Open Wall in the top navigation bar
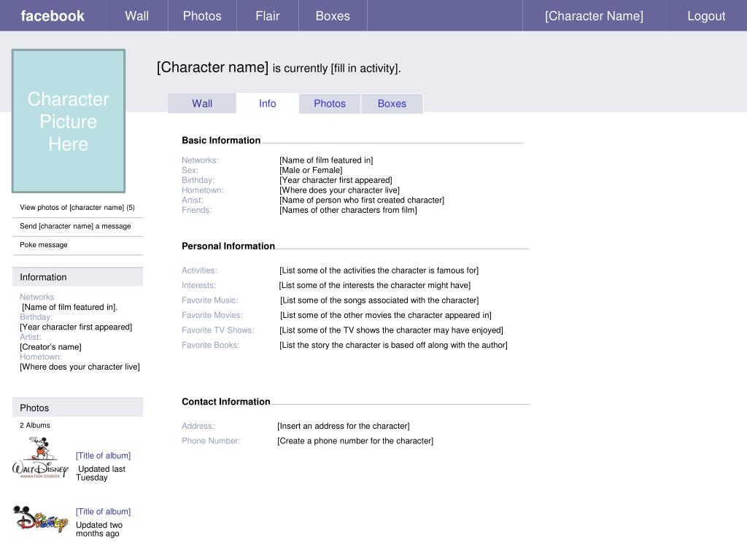The image size is (747, 560). pos(136,16)
